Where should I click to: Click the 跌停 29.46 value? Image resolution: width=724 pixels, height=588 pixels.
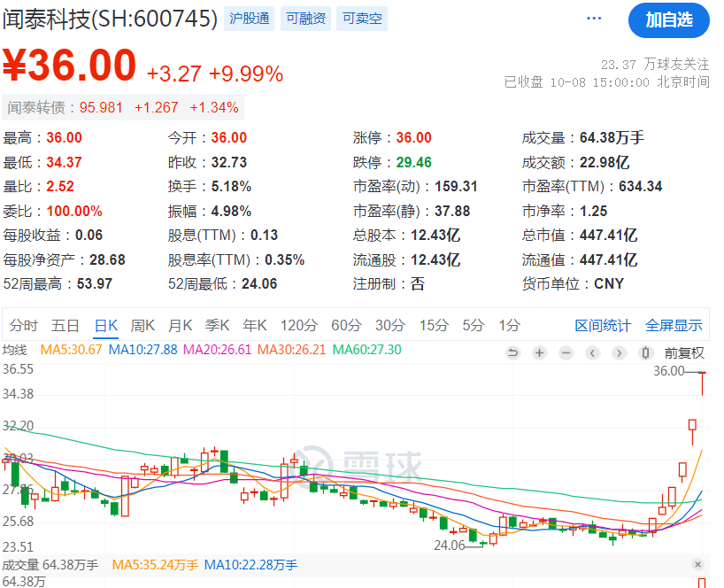pos(413,163)
